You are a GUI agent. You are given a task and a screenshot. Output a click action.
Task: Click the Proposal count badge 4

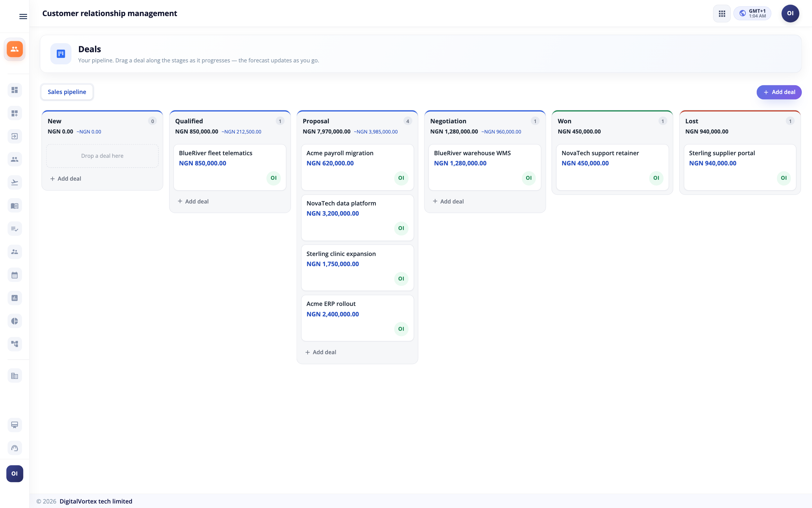point(408,121)
